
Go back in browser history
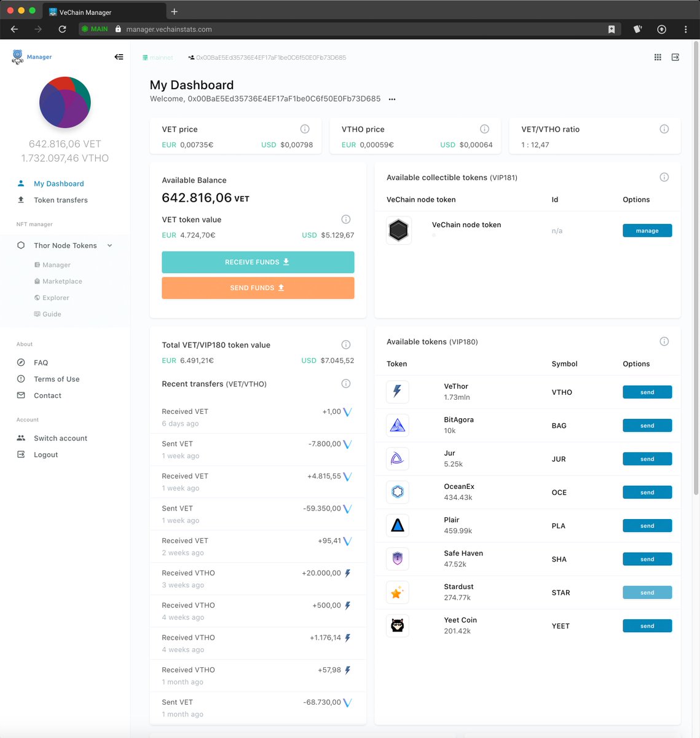click(x=15, y=29)
